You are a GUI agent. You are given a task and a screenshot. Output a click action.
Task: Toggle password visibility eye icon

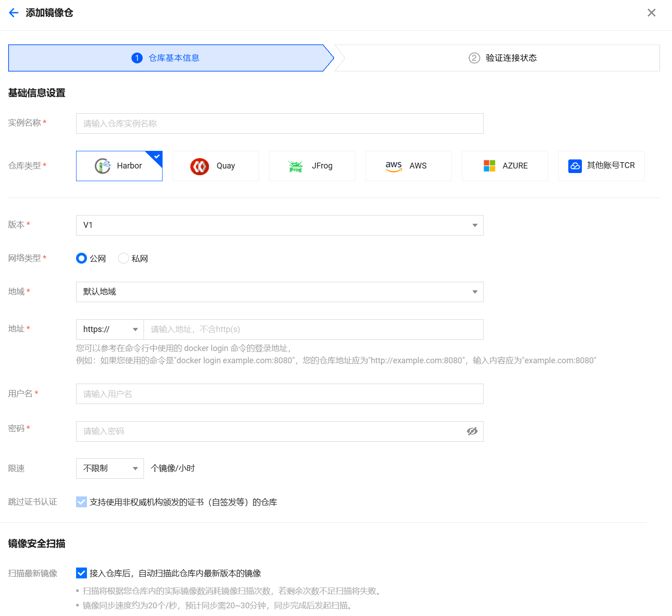pos(472,431)
